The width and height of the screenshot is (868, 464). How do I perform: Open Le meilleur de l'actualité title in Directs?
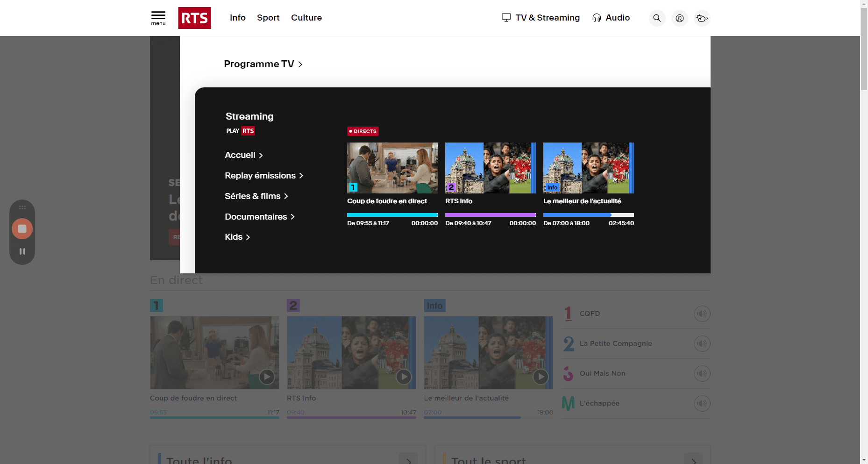(582, 201)
